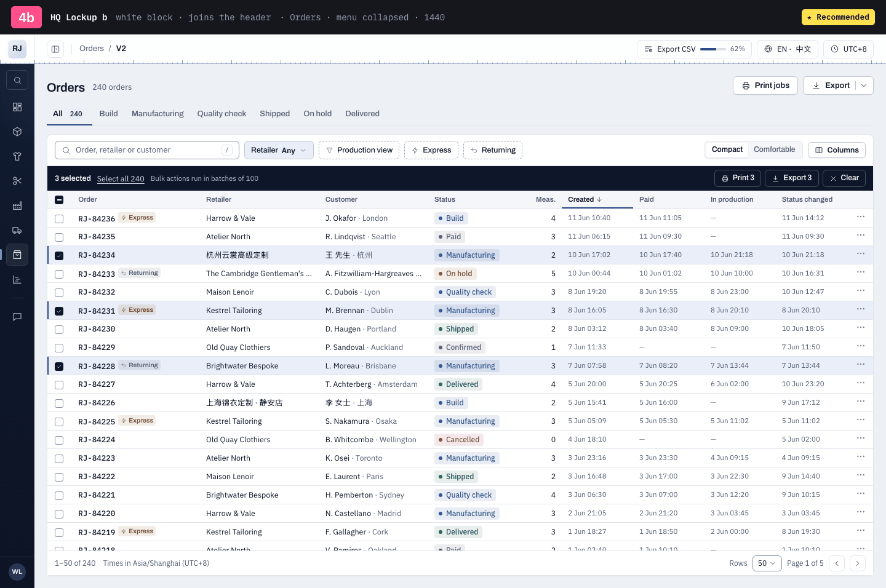
Task: Open the chat message icon in sidebar
Action: pos(17,317)
